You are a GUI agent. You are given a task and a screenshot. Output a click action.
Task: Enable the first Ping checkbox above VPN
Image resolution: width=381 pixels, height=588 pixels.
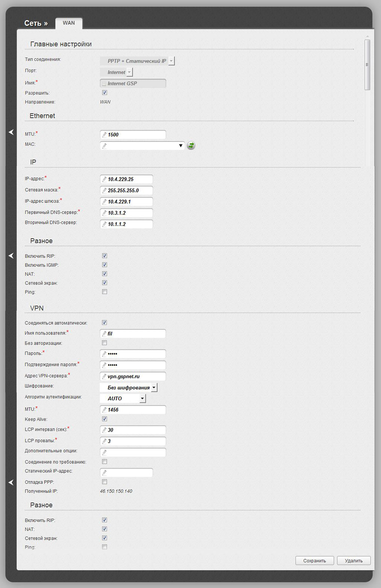(104, 292)
